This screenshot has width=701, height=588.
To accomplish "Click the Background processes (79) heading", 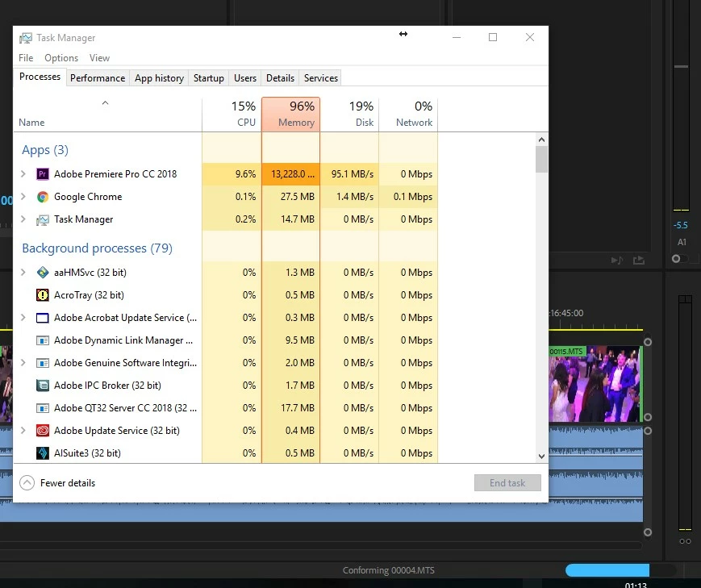I will (x=97, y=248).
